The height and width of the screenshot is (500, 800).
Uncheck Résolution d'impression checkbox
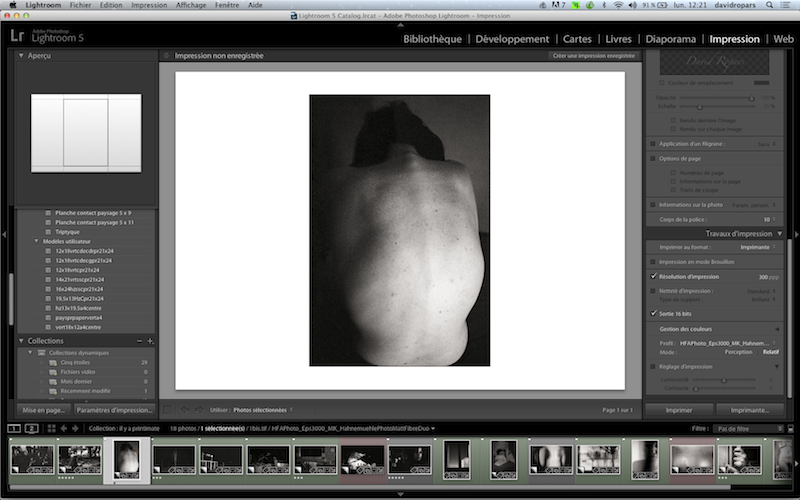[653, 275]
